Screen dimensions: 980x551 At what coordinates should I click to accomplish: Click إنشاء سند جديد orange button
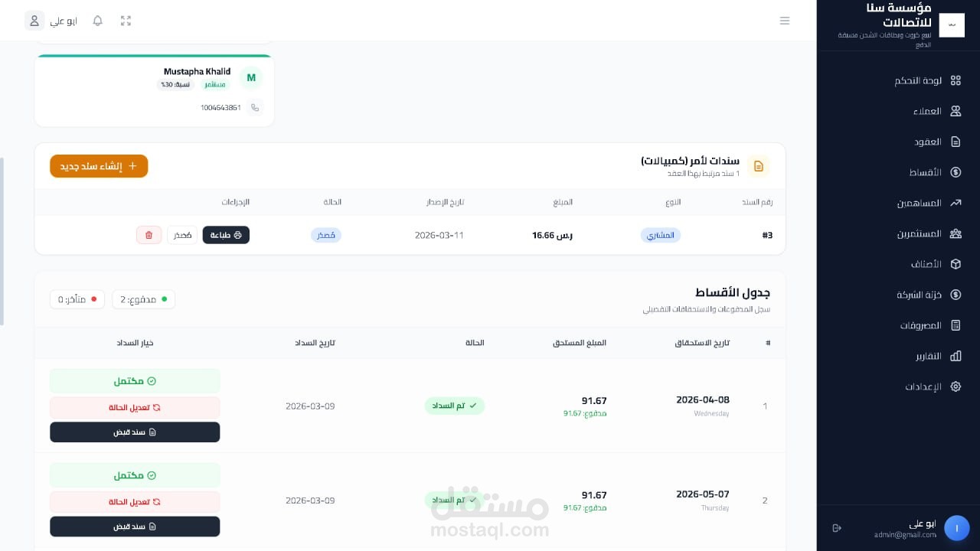point(99,166)
